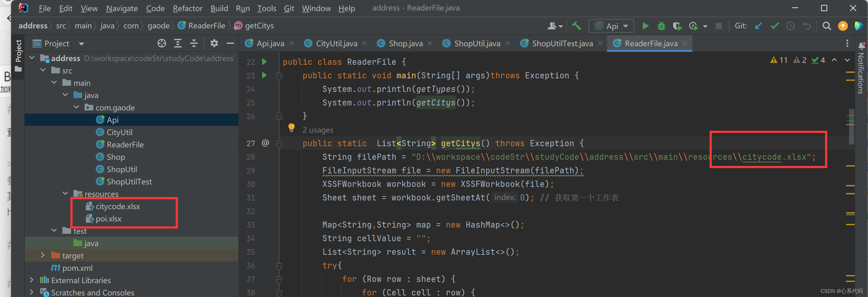The height and width of the screenshot is (297, 868).
Task: Click the user account icon dropdown
Action: point(555,26)
